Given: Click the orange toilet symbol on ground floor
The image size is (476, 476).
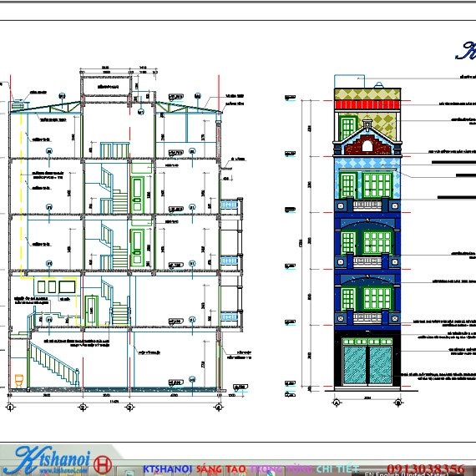Looking at the screenshot, I should (19, 381).
